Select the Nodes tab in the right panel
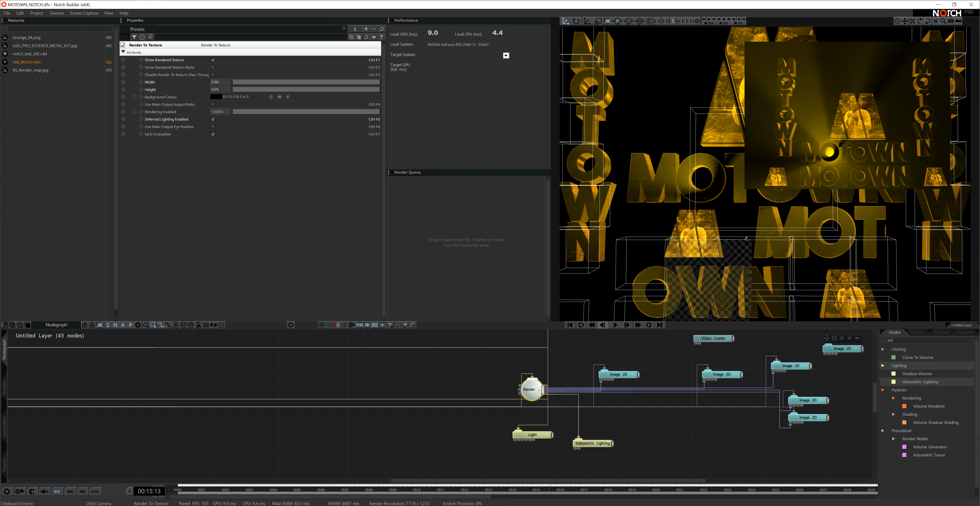Viewport: 980px width, 506px height. [x=894, y=332]
